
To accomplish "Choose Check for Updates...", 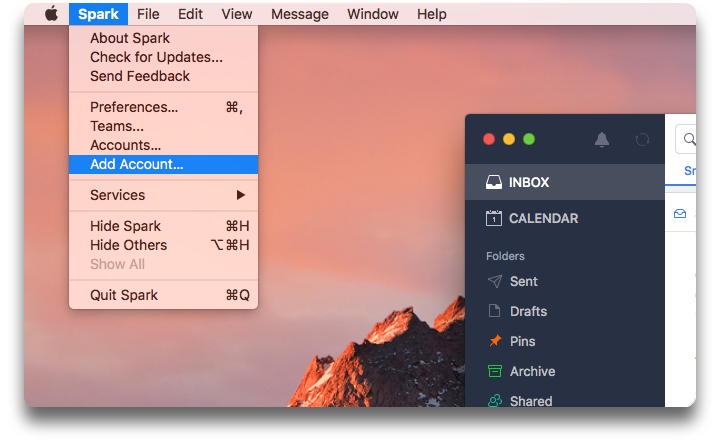I will [163, 57].
